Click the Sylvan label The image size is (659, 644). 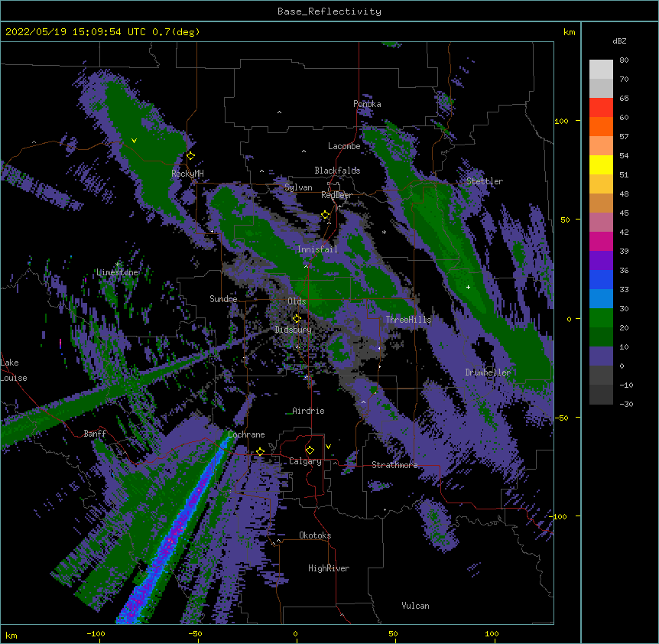coord(298,187)
